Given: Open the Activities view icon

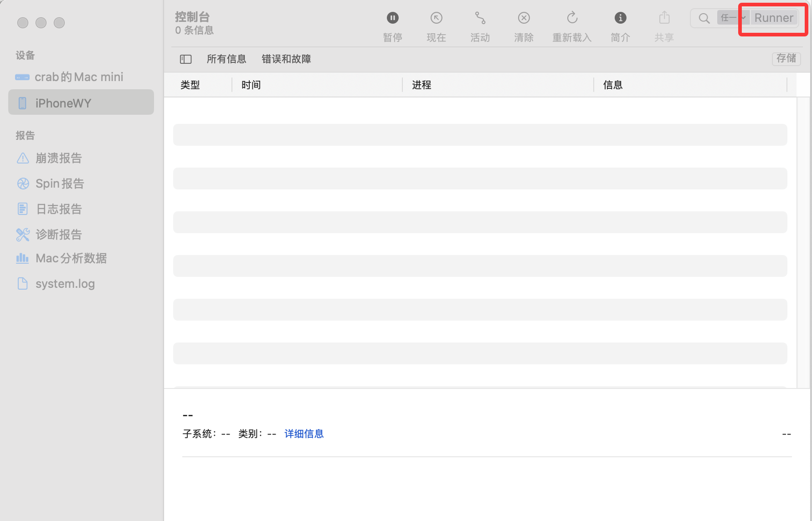Looking at the screenshot, I should point(480,18).
